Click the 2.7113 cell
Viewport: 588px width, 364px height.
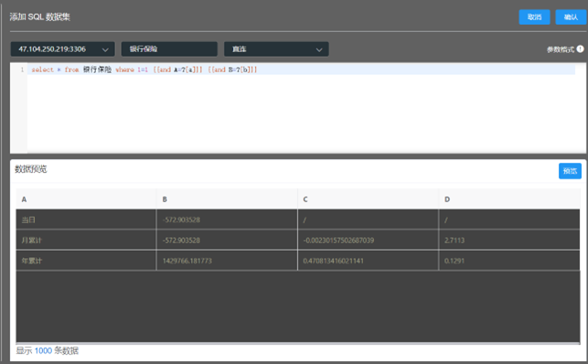(x=509, y=240)
